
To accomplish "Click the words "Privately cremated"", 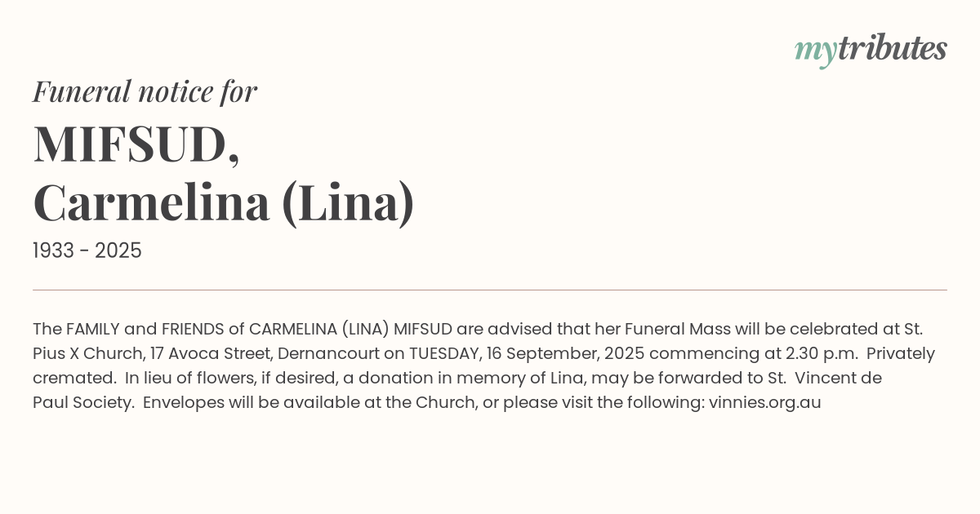I will pos(890,353).
